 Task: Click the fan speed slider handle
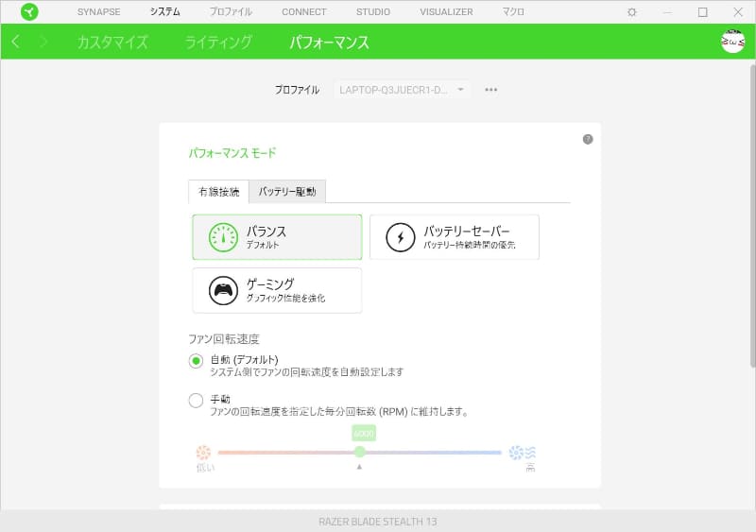click(x=360, y=452)
